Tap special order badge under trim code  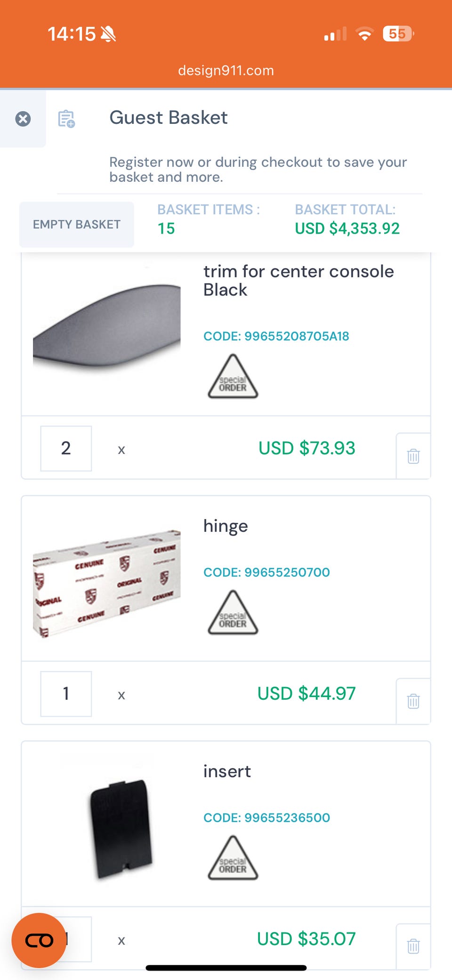coord(233,377)
